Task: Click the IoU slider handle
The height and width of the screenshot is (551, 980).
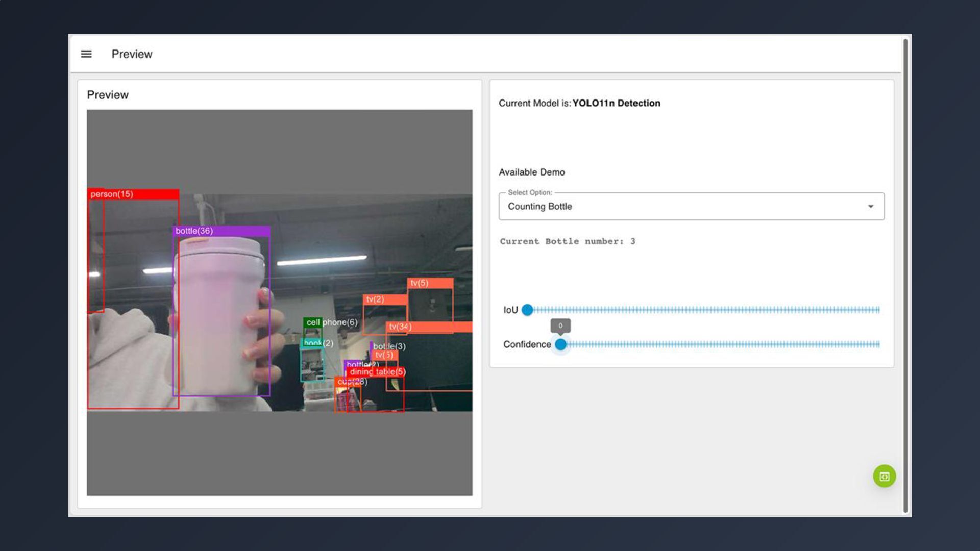Action: (527, 310)
